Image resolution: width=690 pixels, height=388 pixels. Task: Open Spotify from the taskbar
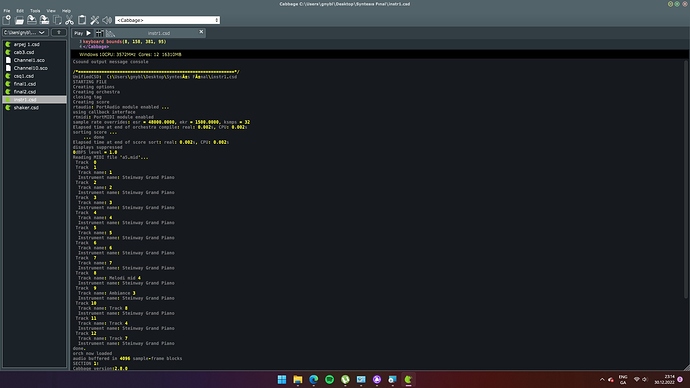click(329, 379)
